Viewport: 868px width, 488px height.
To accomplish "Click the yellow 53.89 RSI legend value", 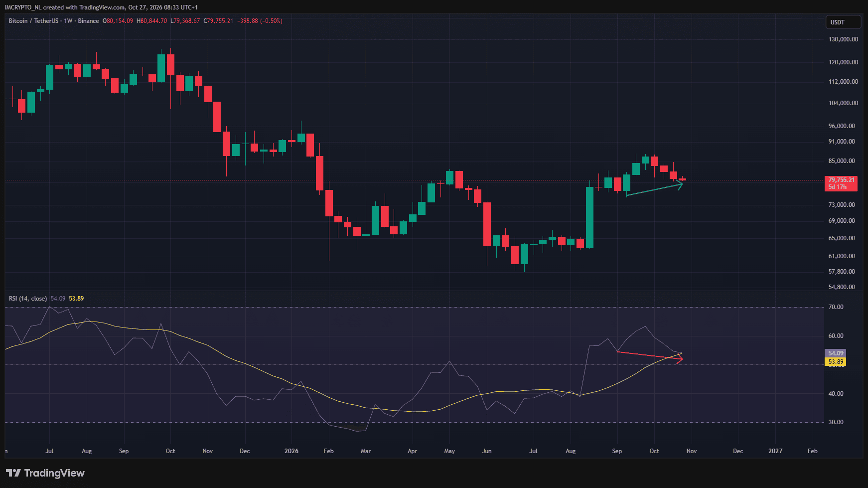I will (x=76, y=299).
